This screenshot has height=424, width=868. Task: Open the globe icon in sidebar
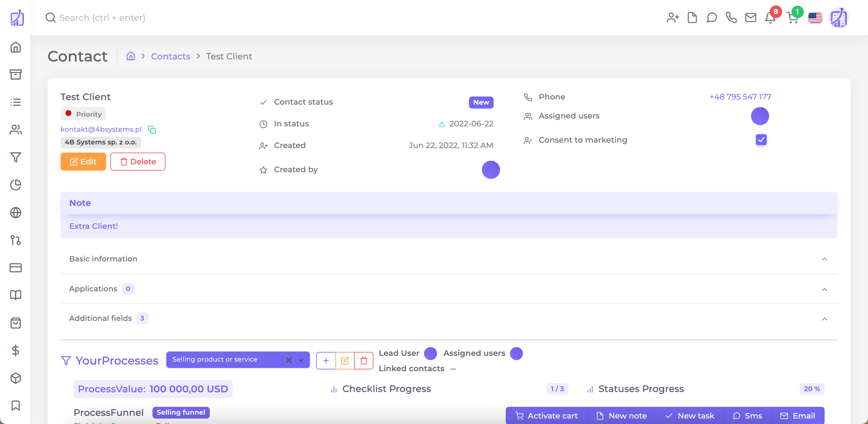tap(15, 213)
